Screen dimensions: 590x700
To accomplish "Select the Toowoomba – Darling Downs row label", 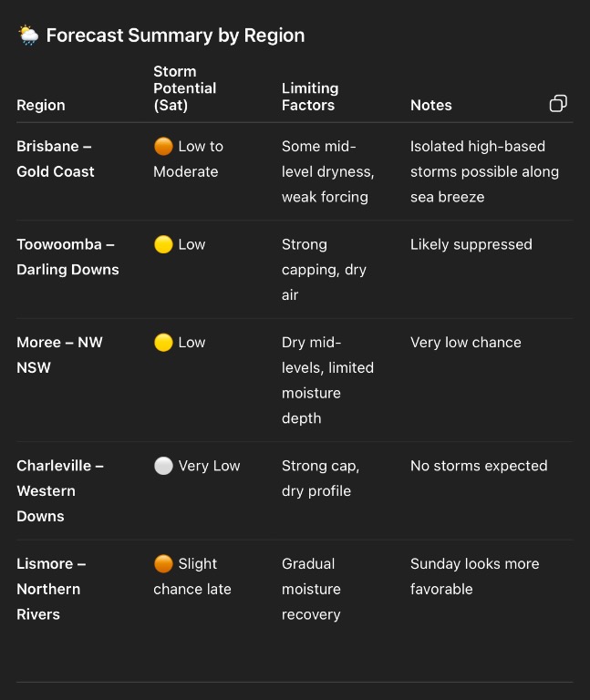I will point(67,257).
